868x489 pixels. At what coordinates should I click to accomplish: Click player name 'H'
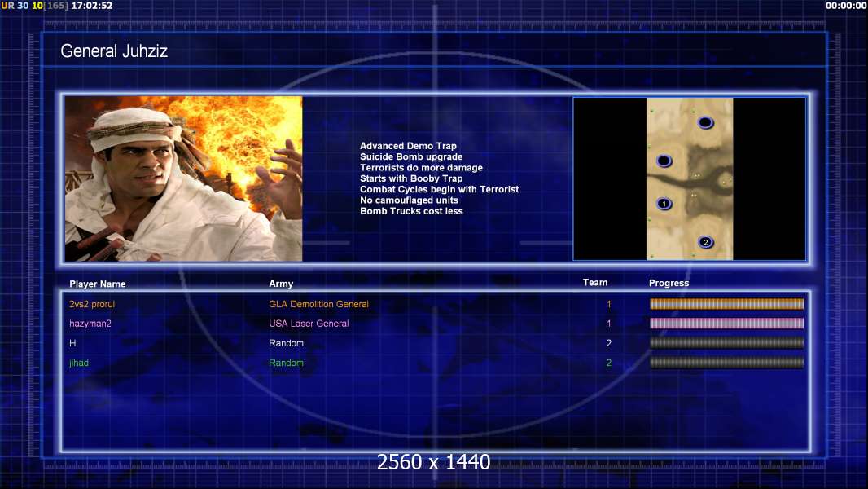[72, 343]
